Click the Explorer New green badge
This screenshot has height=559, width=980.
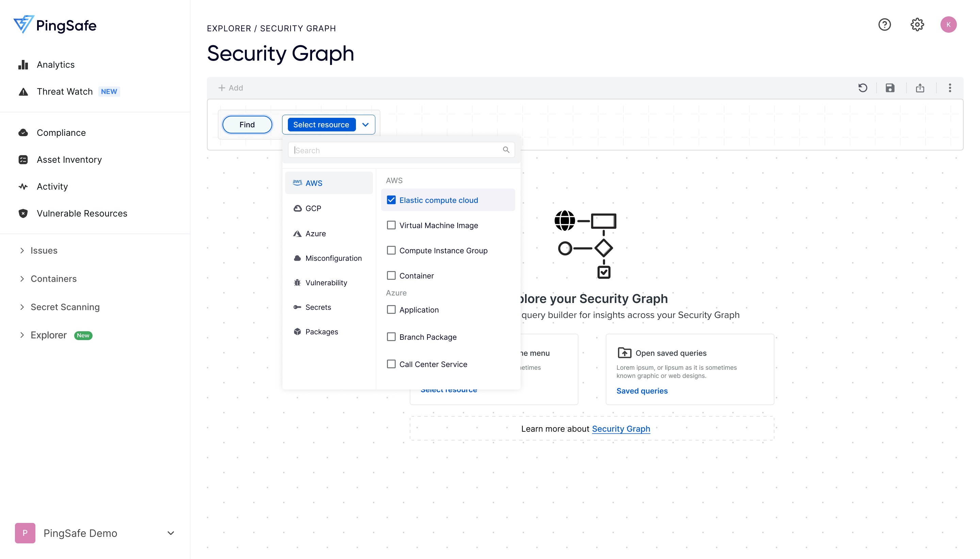tap(83, 335)
